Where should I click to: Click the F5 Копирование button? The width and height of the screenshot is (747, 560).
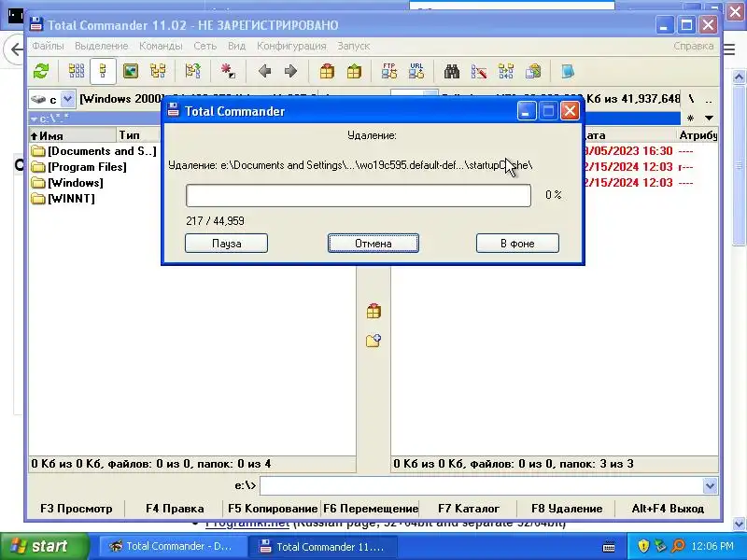pos(273,509)
